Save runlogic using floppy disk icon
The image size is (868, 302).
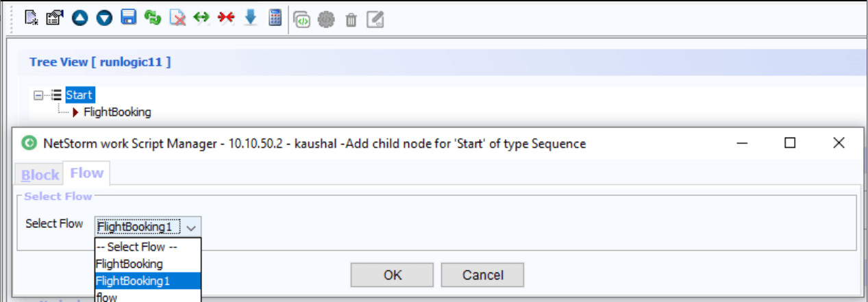coord(128,18)
